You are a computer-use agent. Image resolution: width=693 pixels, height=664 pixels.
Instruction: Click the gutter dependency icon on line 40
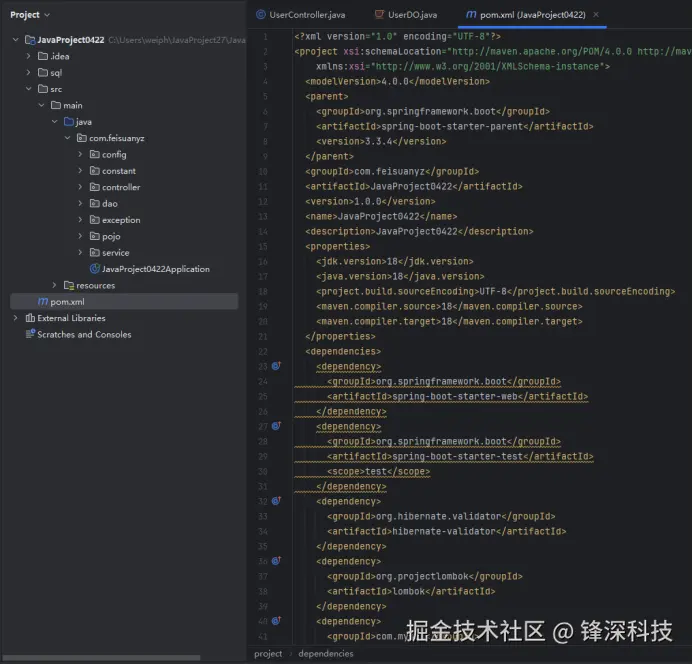276,621
